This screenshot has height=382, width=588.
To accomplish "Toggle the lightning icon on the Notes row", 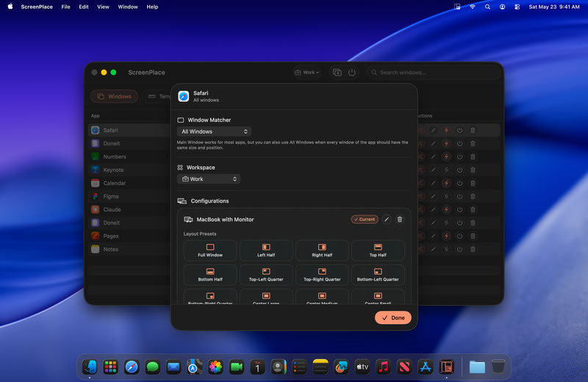I will click(x=446, y=249).
